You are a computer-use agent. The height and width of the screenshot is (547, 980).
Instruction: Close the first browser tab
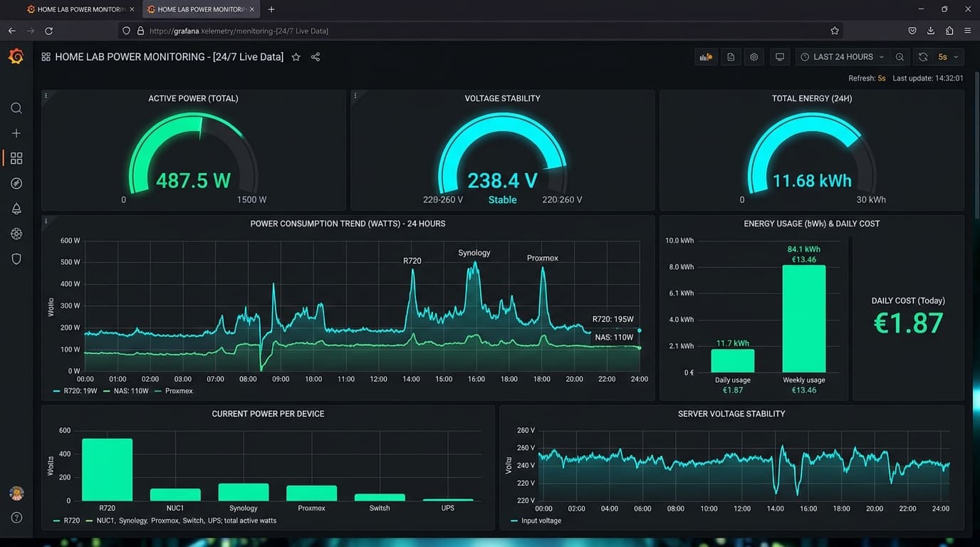click(x=132, y=9)
